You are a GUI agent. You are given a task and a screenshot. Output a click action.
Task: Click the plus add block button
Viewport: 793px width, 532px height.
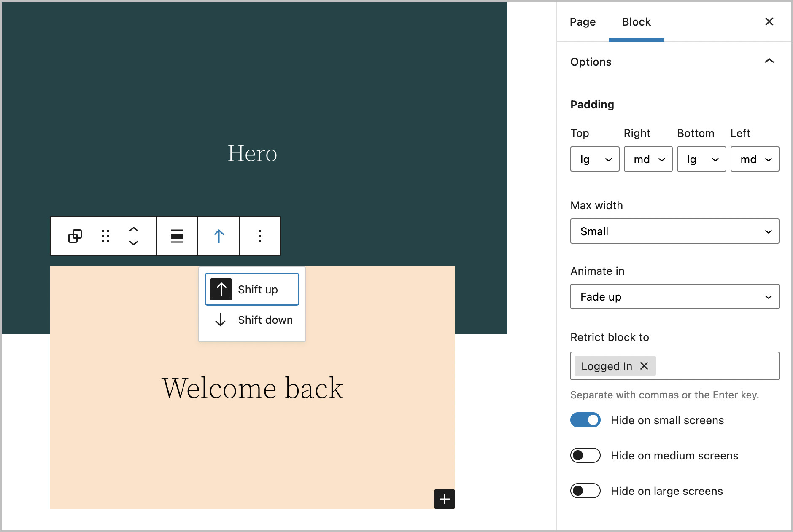point(444,499)
